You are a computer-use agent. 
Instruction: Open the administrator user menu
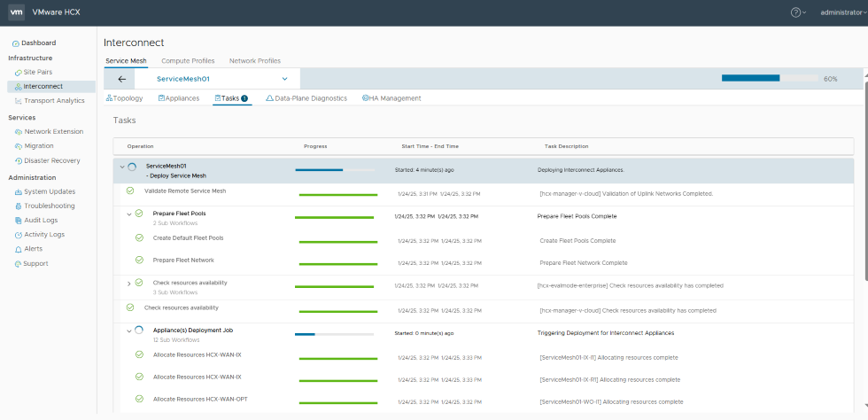[842, 12]
